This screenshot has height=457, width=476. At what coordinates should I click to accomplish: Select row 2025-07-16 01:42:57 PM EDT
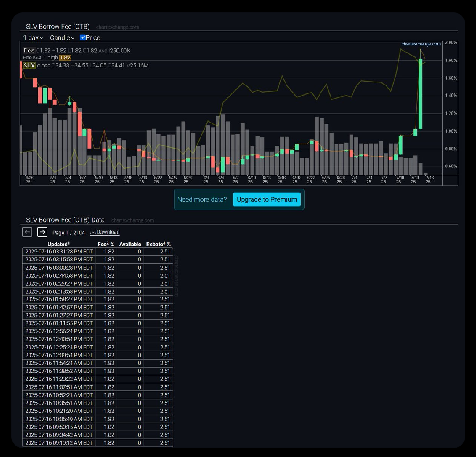(x=98, y=308)
